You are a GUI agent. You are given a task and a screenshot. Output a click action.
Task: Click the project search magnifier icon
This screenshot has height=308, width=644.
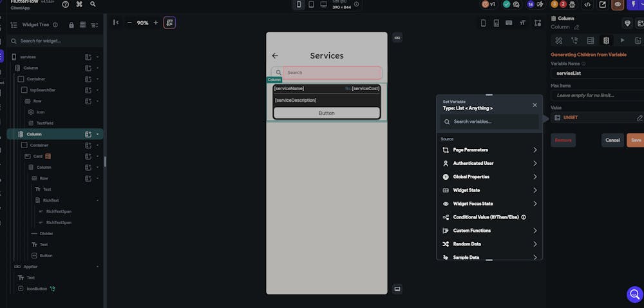click(93, 4)
